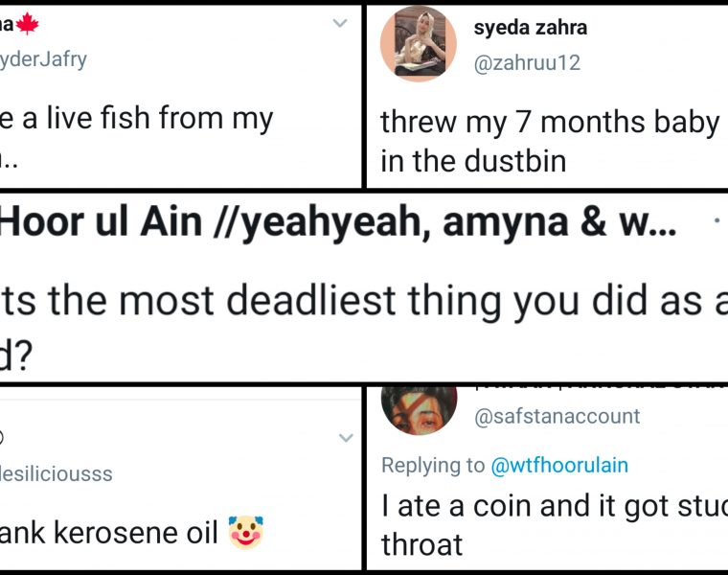Click the "Replying to" label
Viewport: 728px width, 575px height.
(433, 466)
